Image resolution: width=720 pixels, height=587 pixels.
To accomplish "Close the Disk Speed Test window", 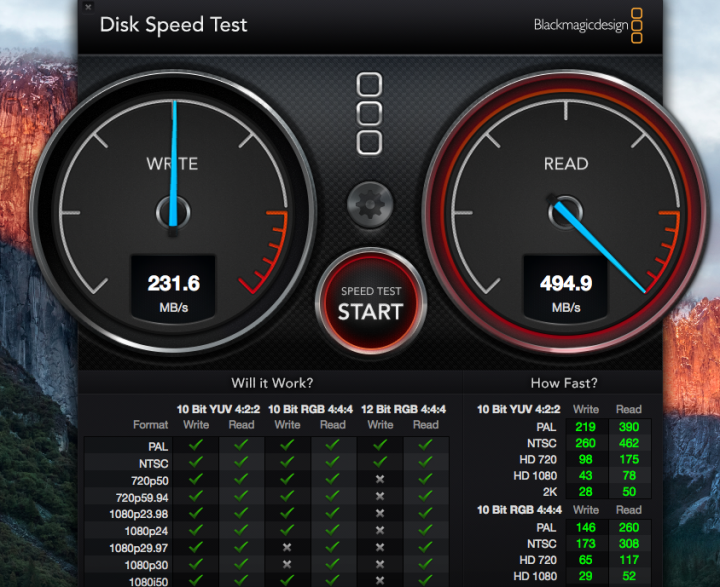I will click(x=88, y=6).
